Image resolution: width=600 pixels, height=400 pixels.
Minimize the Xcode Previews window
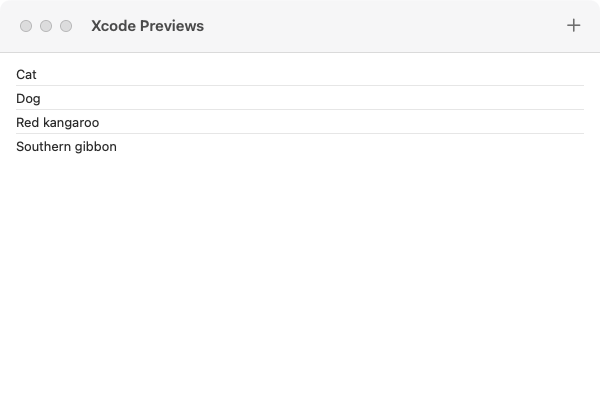(46, 26)
